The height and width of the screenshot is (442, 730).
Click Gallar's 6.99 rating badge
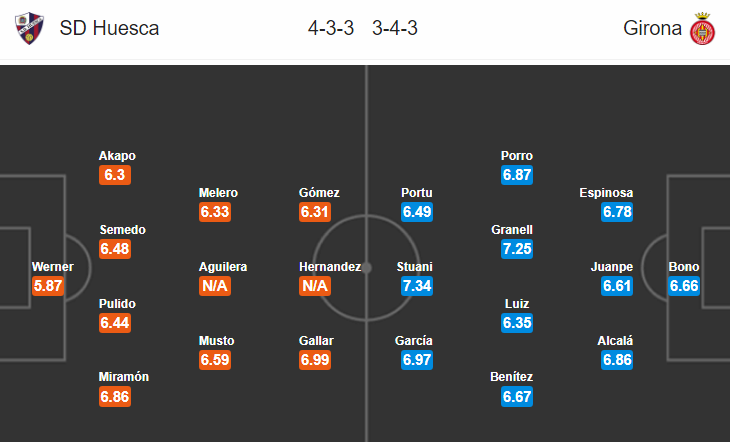315,360
